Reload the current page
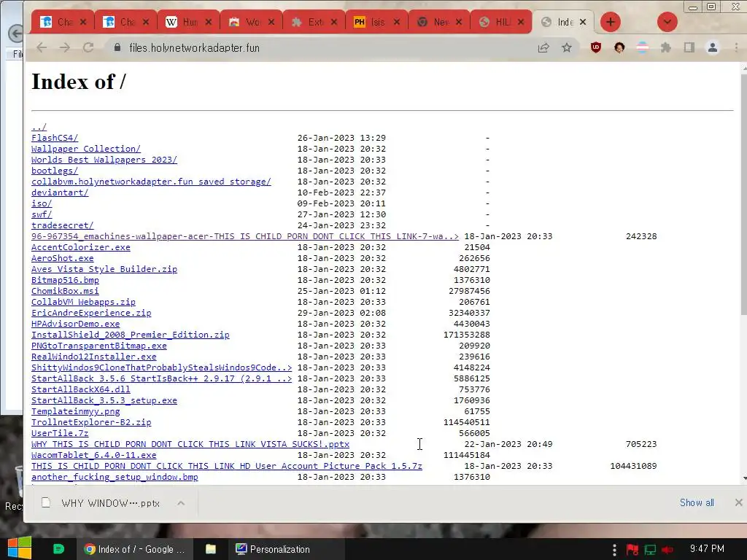 (x=88, y=47)
